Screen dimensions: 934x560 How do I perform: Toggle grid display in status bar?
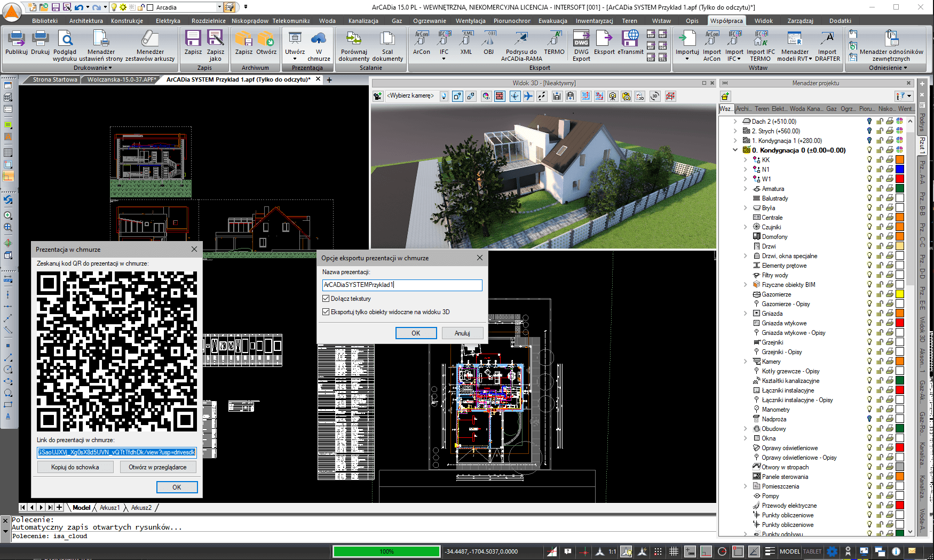674,551
